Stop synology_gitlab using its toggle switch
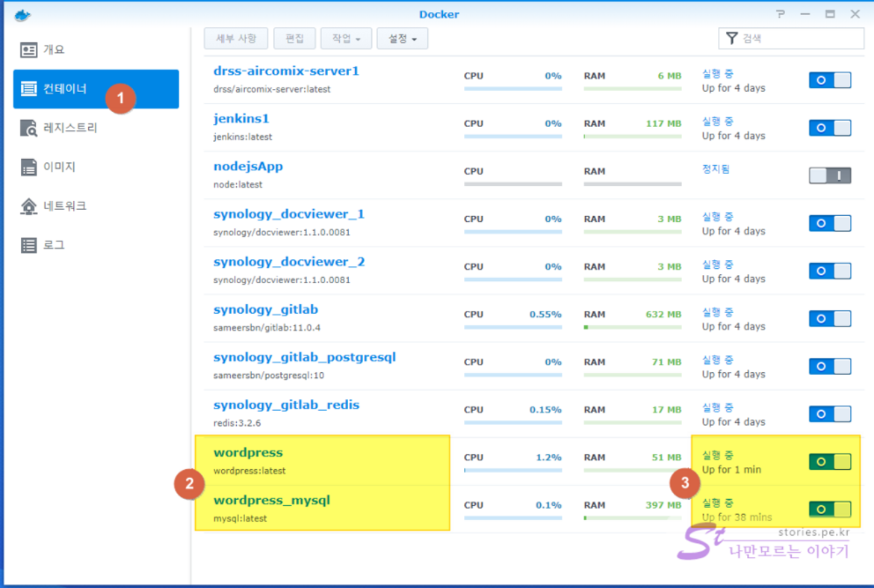874x588 pixels. pos(829,318)
